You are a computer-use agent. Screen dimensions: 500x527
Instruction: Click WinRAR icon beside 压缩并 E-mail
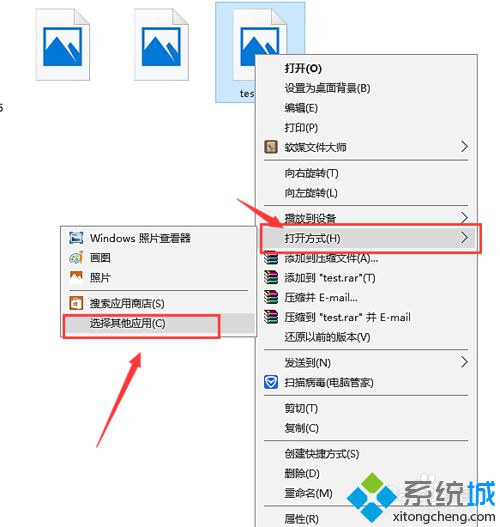[x=271, y=297]
